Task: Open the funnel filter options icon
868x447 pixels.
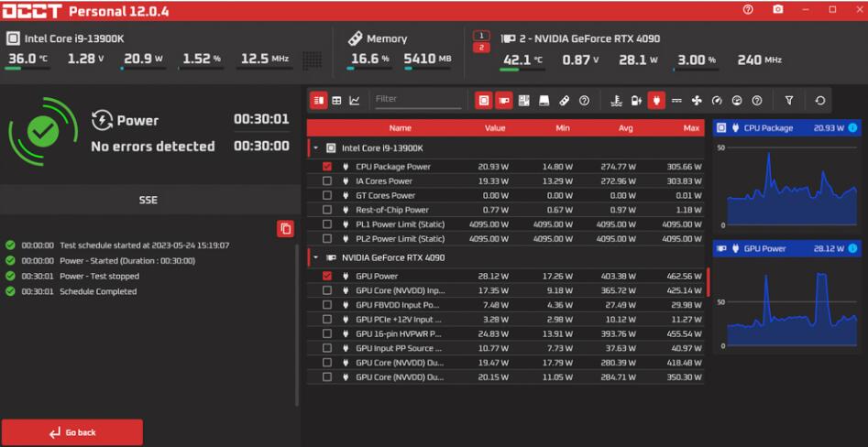Action: 789,100
